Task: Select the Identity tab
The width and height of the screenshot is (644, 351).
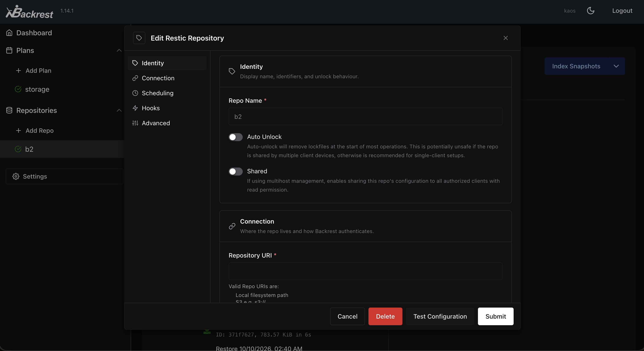Action: pos(167,63)
